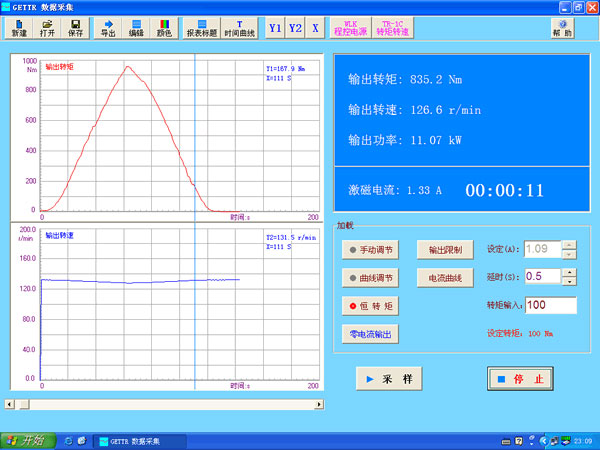600x450 pixels.
Task: Export data via the 导出 icon
Action: [x=108, y=27]
